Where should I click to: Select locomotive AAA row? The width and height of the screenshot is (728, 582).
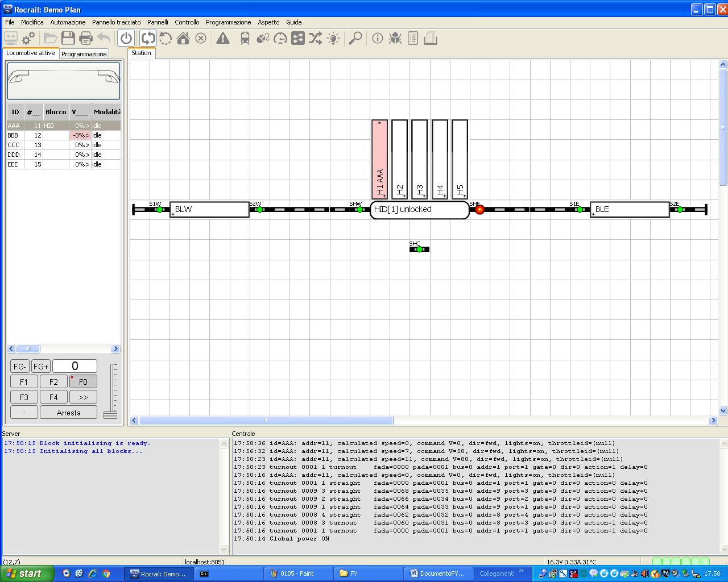pyautogui.click(x=64, y=126)
